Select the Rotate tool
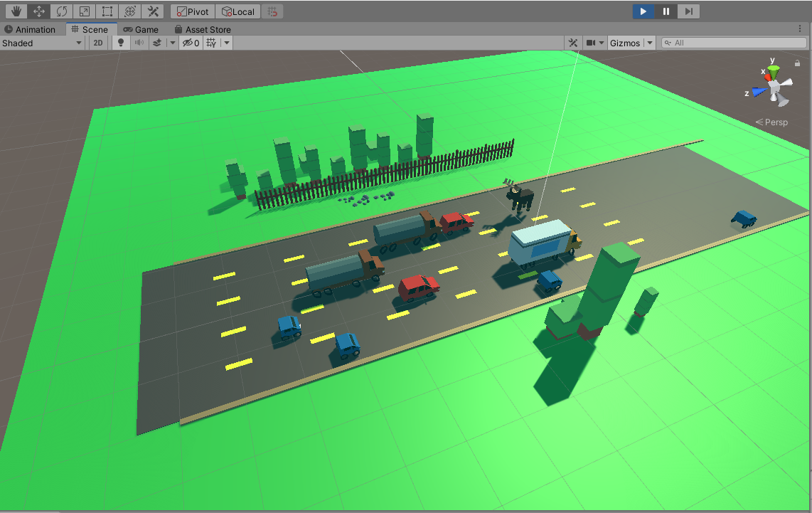This screenshot has width=812, height=513. pos(62,11)
